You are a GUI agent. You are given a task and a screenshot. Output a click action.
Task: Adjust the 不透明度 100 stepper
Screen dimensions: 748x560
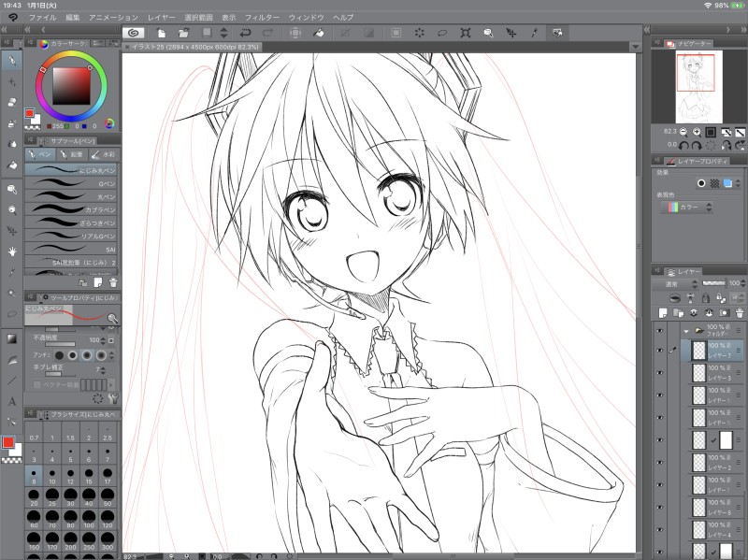pyautogui.click(x=103, y=340)
